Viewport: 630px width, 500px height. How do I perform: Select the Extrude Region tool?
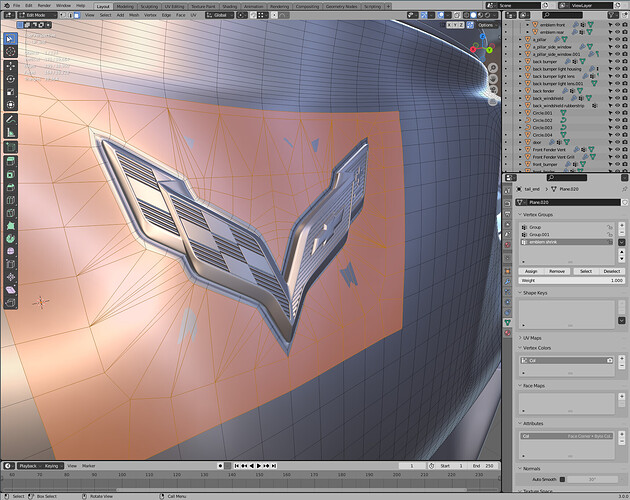pos(10,162)
